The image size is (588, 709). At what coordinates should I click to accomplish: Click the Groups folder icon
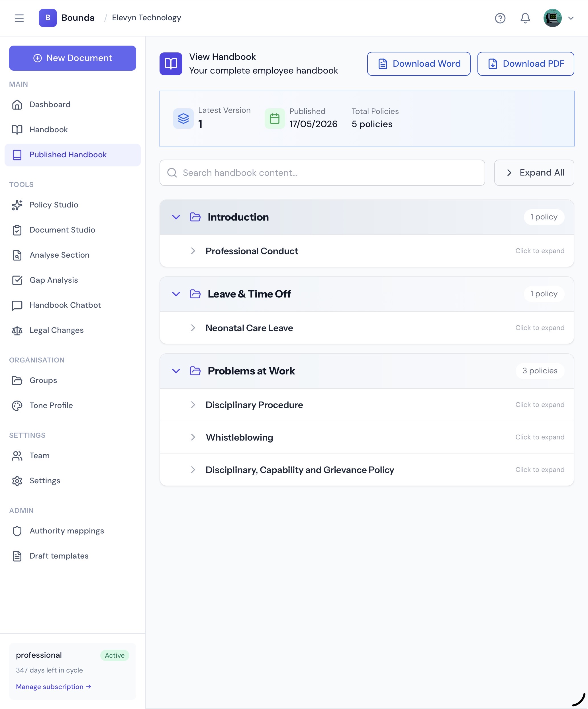pyautogui.click(x=17, y=380)
